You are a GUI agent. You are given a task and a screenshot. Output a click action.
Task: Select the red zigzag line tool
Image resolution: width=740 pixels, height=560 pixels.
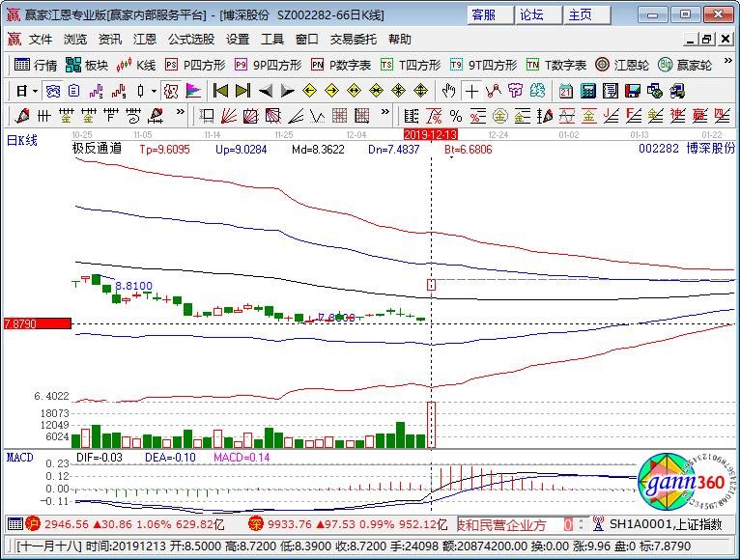(x=494, y=91)
